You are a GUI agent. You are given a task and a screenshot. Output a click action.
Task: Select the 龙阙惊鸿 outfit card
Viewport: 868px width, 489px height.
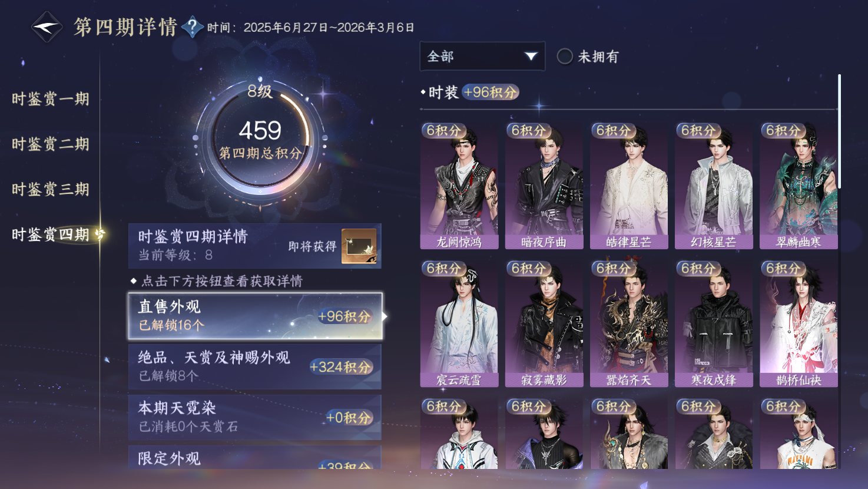point(459,186)
